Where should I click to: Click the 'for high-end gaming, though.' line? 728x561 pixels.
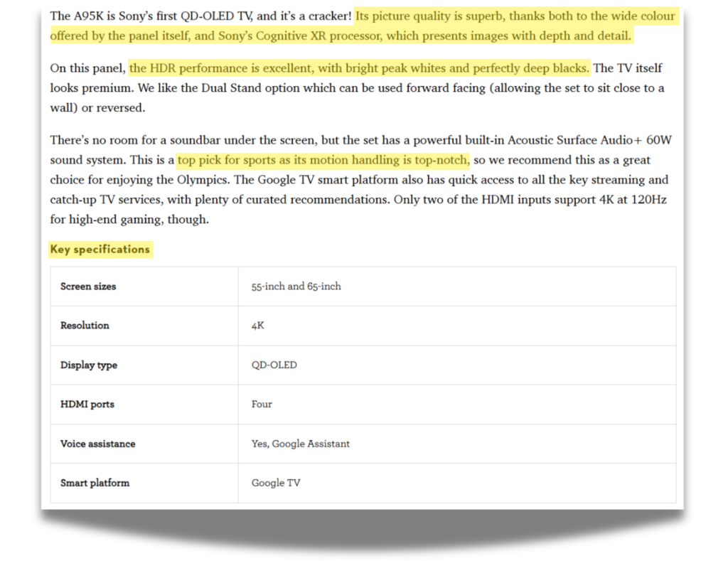pos(129,220)
